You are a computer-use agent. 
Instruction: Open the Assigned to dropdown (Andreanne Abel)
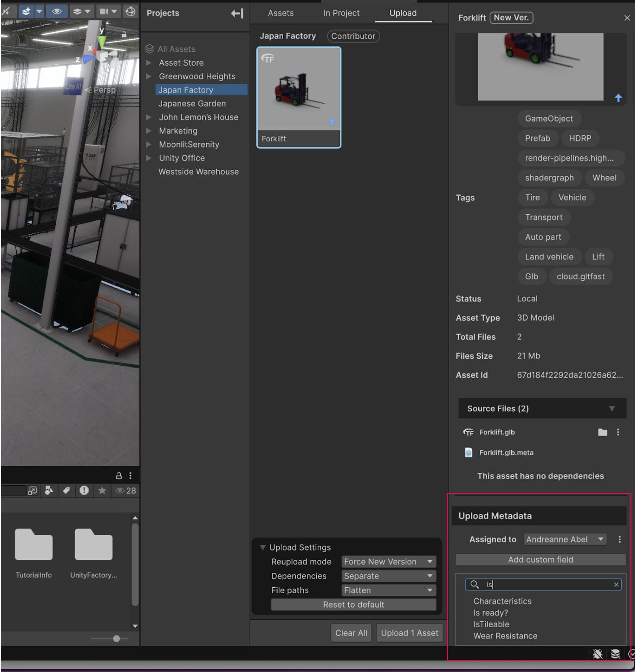coord(565,539)
